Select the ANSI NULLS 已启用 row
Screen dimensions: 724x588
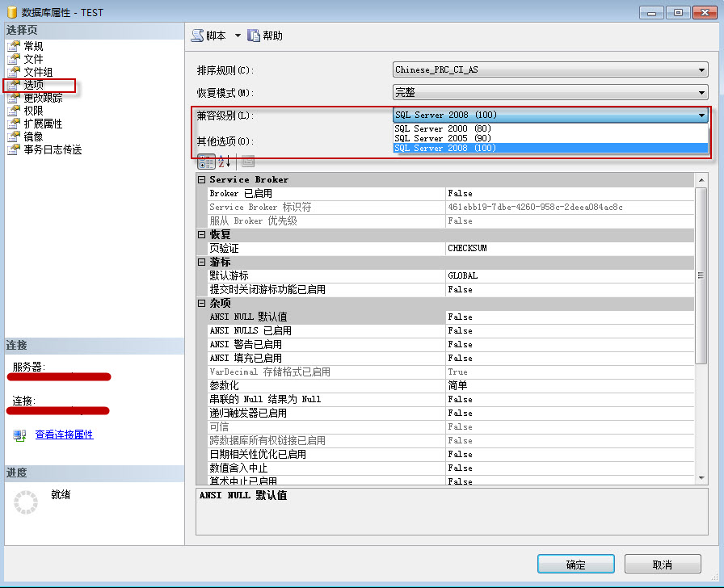pos(450,331)
